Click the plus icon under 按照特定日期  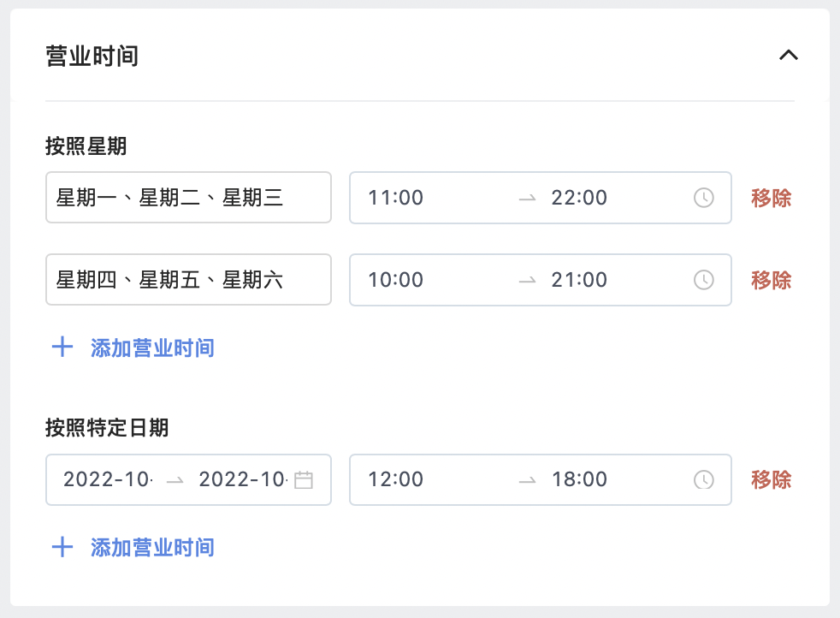pyautogui.click(x=62, y=547)
